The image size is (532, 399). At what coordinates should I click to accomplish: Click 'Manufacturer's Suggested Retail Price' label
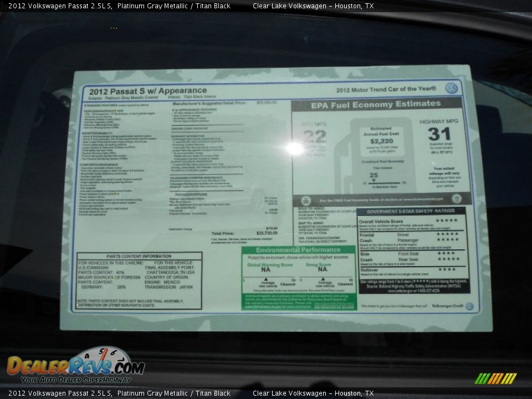tap(209, 103)
